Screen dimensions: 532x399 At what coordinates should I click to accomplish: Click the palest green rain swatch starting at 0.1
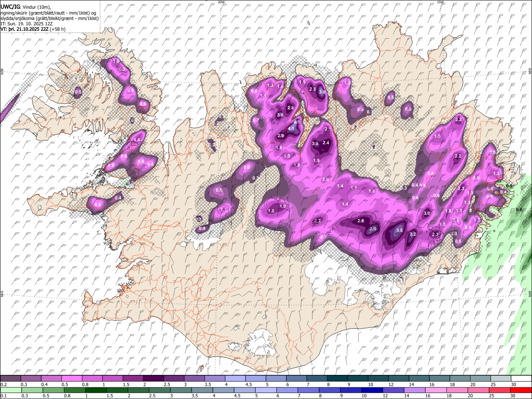click(x=11, y=390)
